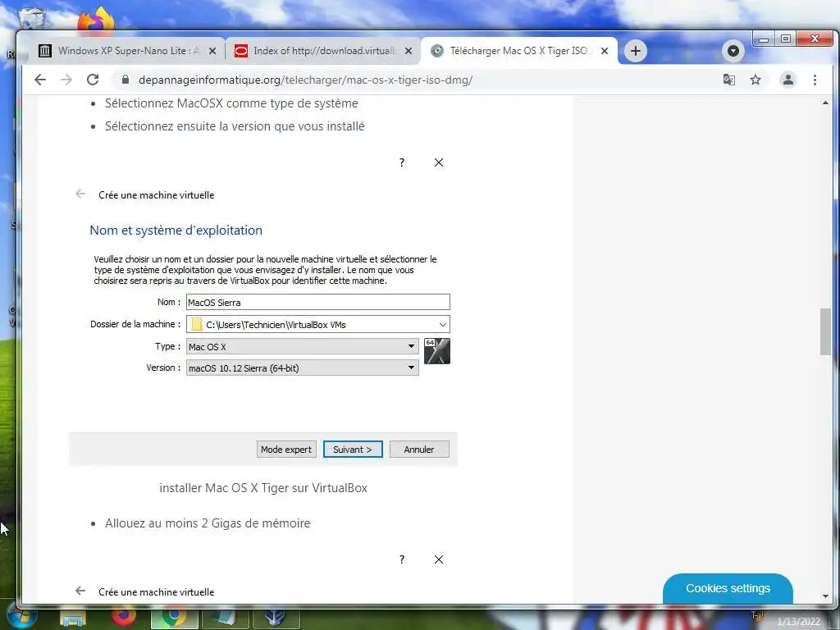Open VirtualBox from the taskbar
The height and width of the screenshot is (630, 840).
[x=276, y=617]
